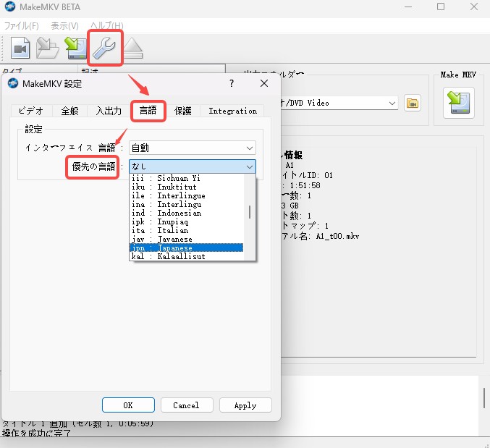Choose ita : Italian language
The height and width of the screenshot is (448, 490).
click(x=186, y=231)
